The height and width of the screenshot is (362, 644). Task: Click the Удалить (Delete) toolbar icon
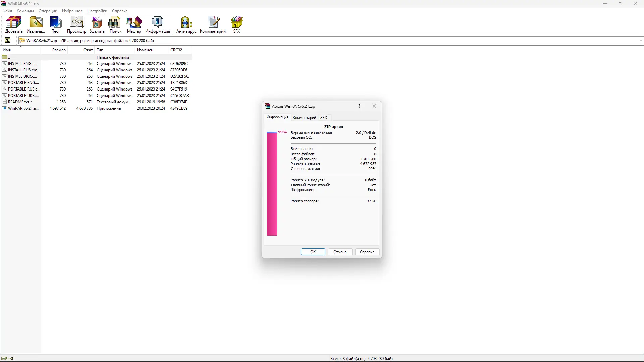click(x=97, y=24)
